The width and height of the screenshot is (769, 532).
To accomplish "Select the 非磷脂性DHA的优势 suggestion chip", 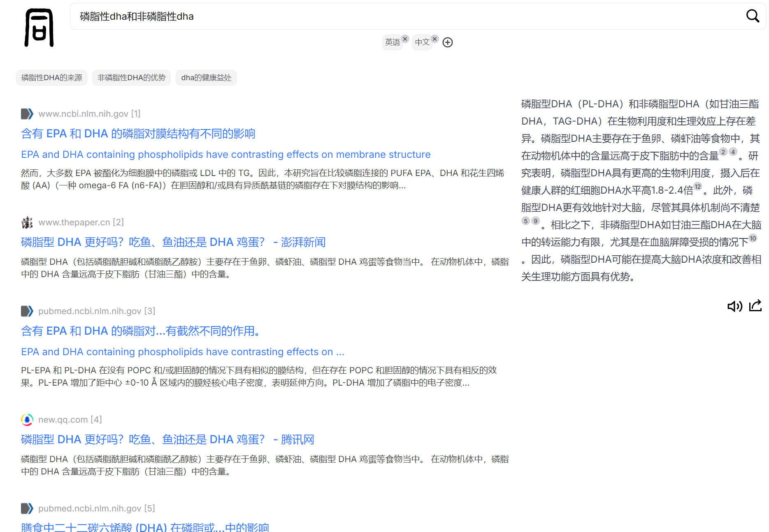I will 131,78.
